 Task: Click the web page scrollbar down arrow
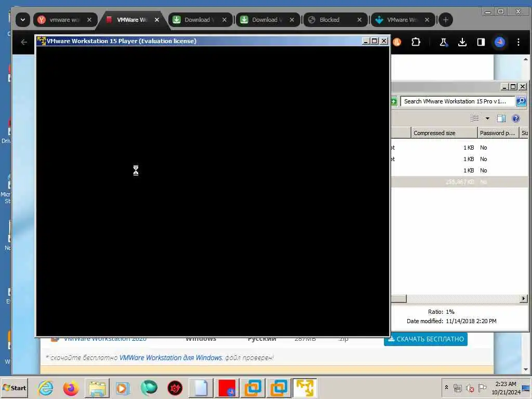tap(526, 369)
